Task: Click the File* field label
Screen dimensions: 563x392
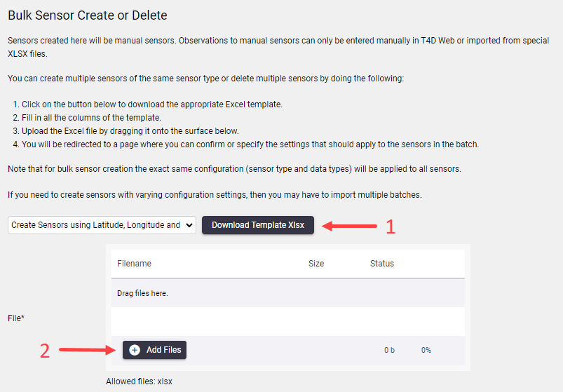Action: pyautogui.click(x=16, y=318)
